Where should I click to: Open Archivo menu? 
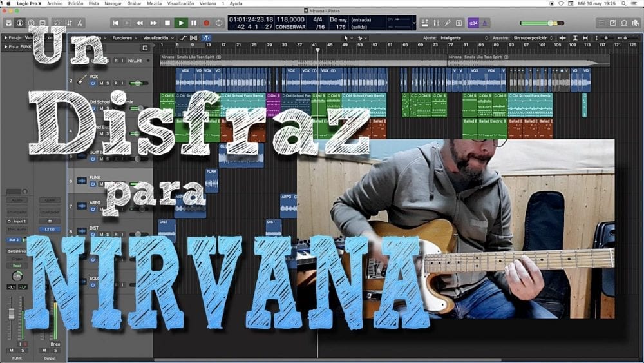(55, 3)
